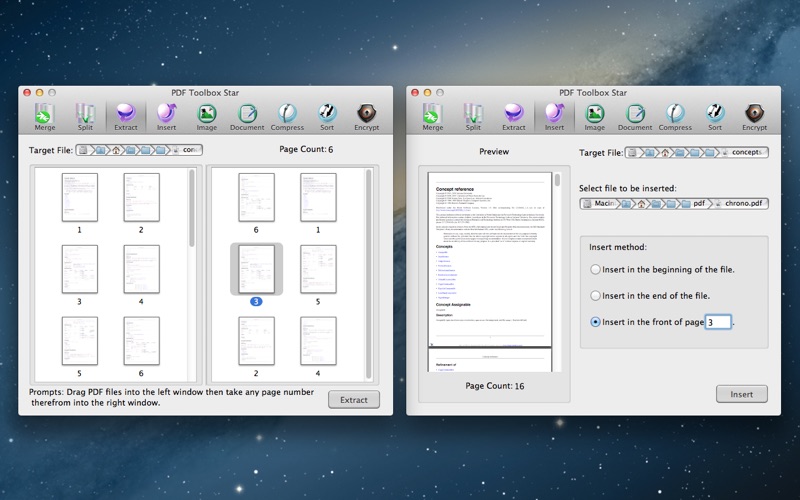
Task: Click pdf folder segment in insert file path
Action: (693, 203)
